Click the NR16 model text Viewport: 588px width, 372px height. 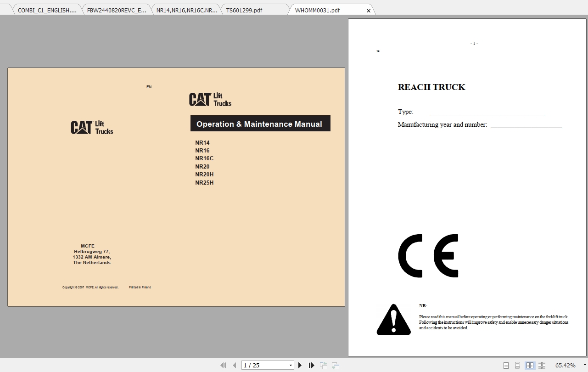point(202,151)
